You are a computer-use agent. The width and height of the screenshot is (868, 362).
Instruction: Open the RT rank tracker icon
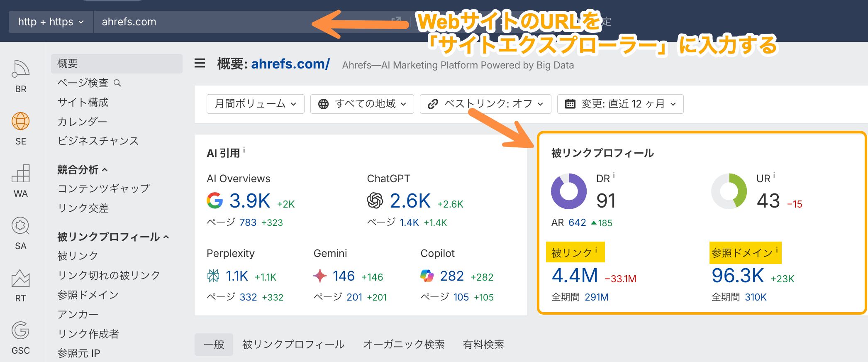click(20, 279)
